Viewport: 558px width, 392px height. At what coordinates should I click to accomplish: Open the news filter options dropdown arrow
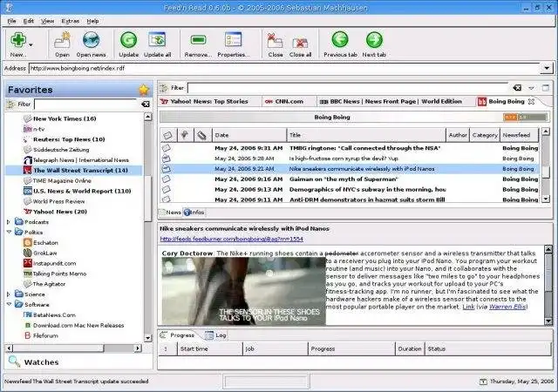[x=531, y=88]
